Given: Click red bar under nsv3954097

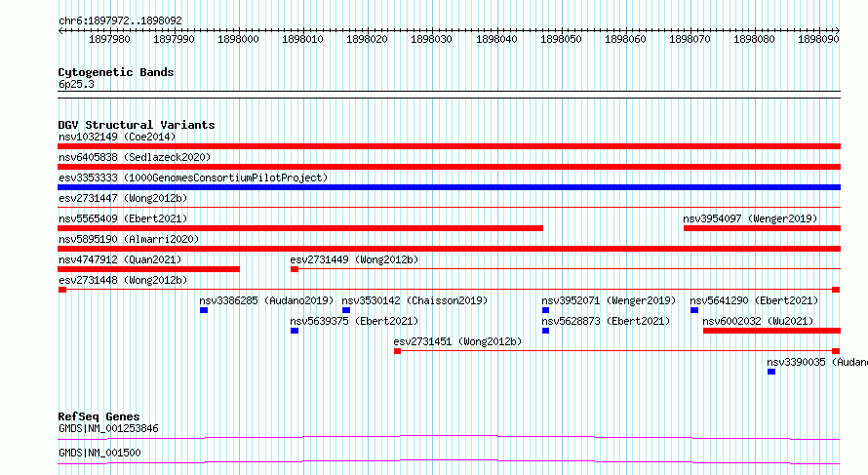Looking at the screenshot, I should tap(763, 228).
